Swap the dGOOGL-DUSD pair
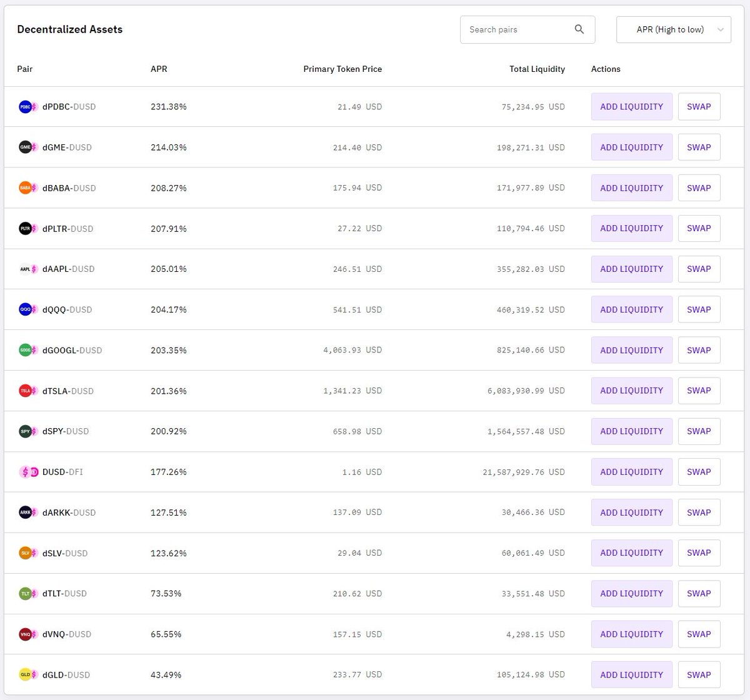 [699, 350]
